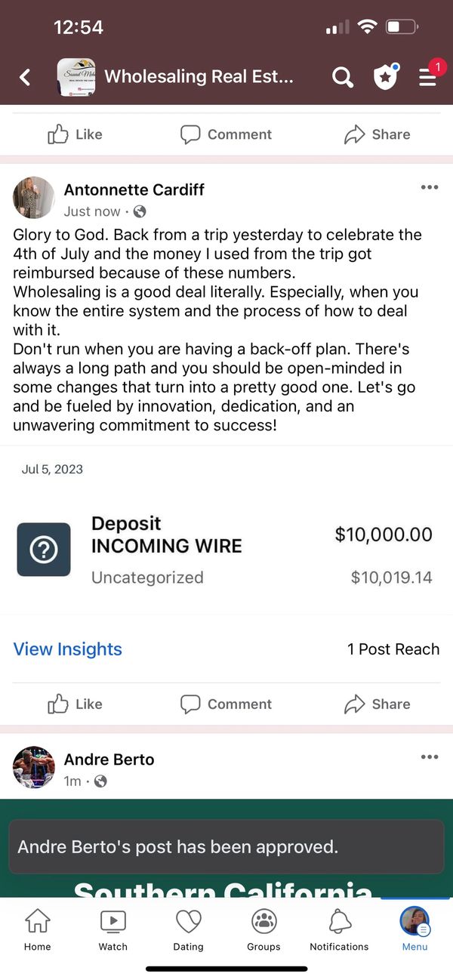This screenshot has width=453, height=980.
Task: Like Antonnette Cardiff's deposit post
Action: pyautogui.click(x=75, y=704)
